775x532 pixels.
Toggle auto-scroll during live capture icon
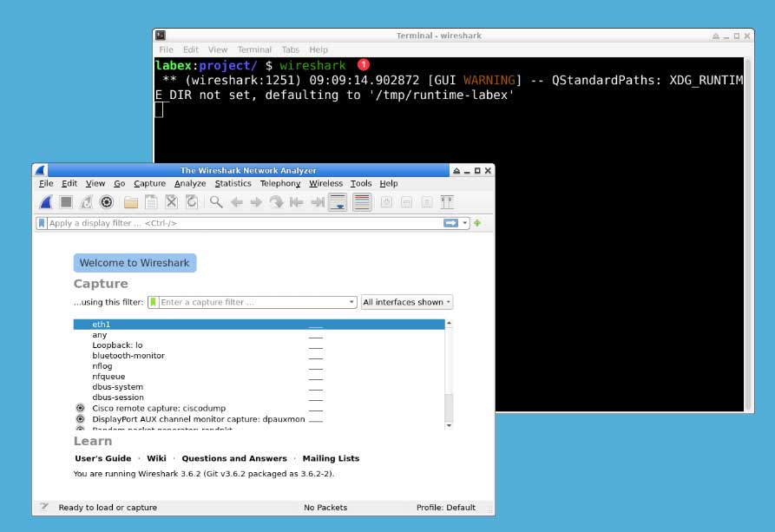pos(338,202)
